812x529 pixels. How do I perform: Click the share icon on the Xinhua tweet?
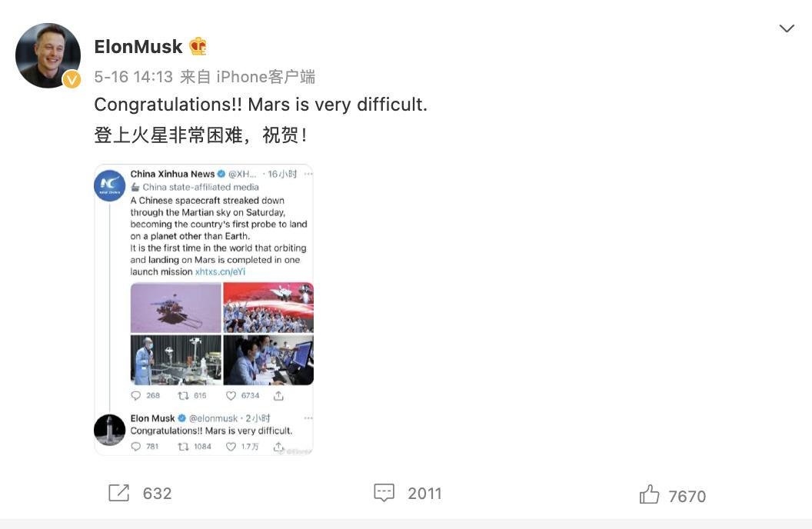coord(278,396)
